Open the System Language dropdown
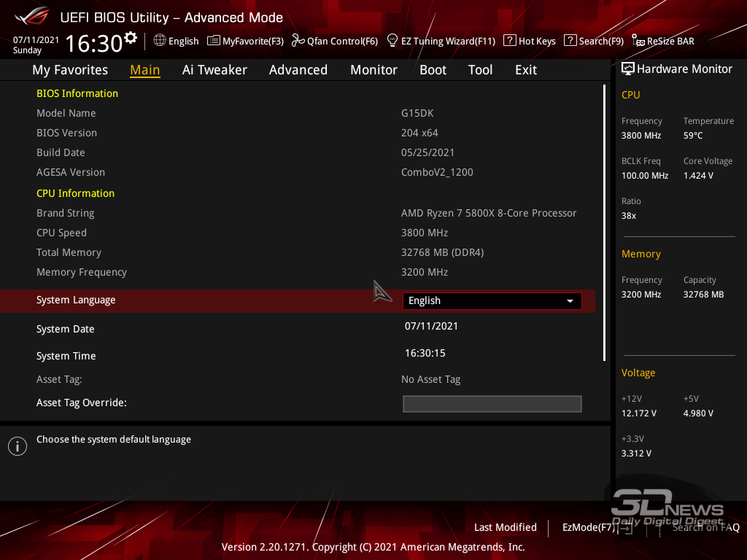 click(x=492, y=301)
